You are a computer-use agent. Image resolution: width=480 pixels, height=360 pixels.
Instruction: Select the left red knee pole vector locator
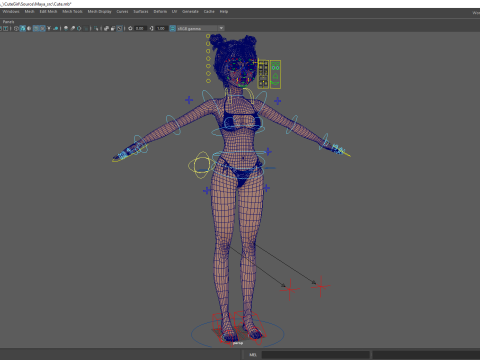(x=290, y=290)
